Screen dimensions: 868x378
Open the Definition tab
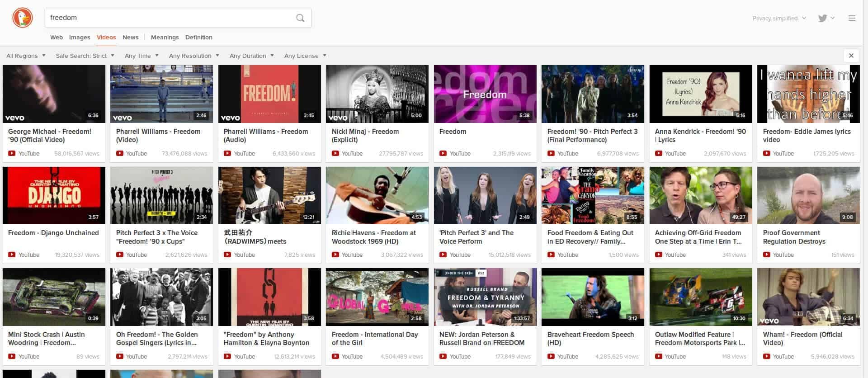pyautogui.click(x=198, y=37)
